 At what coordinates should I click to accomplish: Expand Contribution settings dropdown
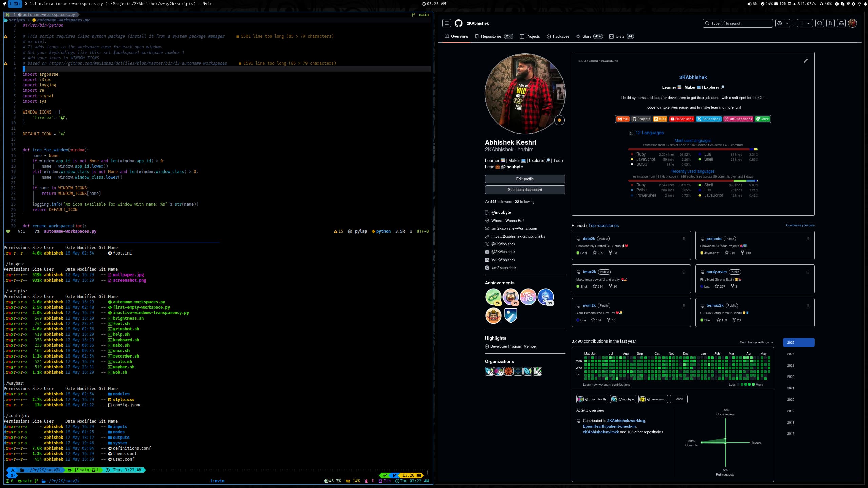pos(756,342)
